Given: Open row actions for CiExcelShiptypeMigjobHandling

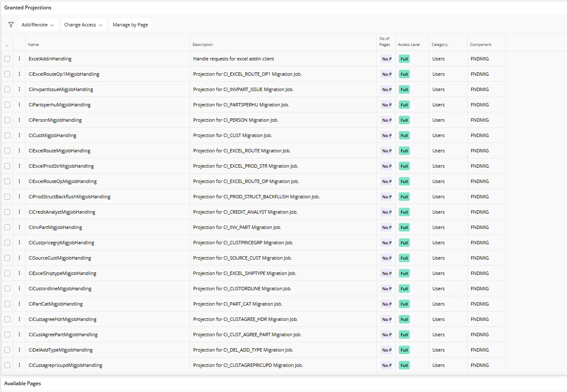Looking at the screenshot, I should coord(19,273).
